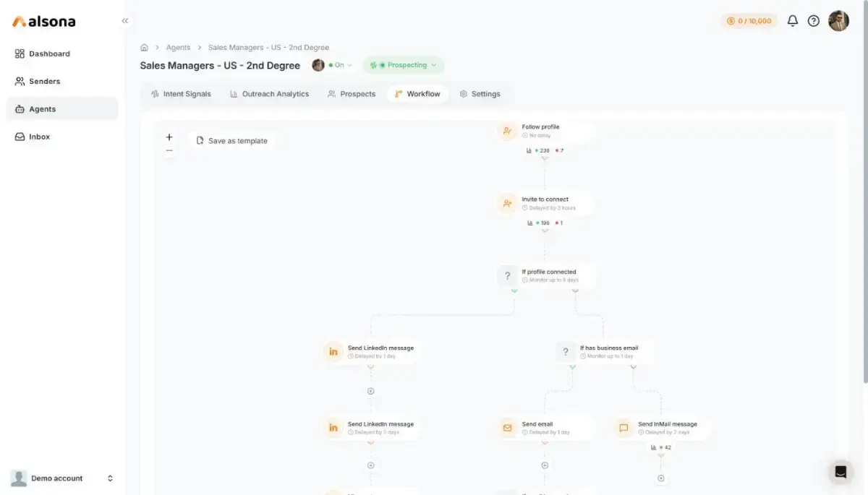This screenshot has width=868, height=495.
Task: Add a step after Send InMail message
Action: 660,478
